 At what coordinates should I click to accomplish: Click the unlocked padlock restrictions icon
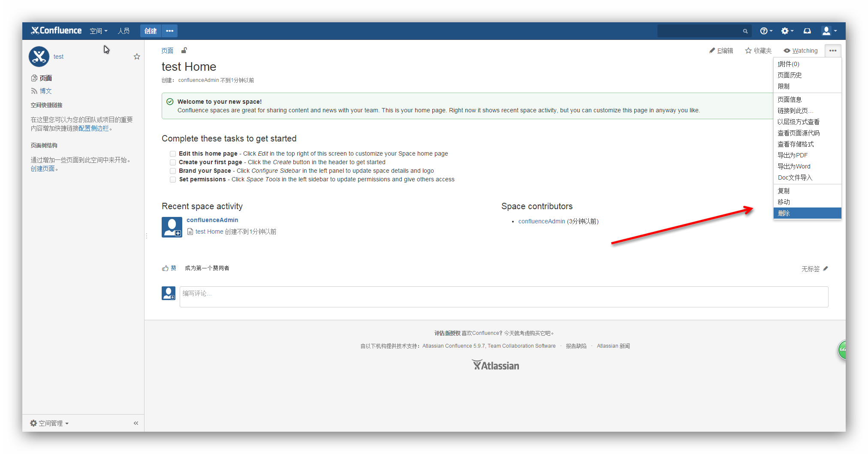184,51
